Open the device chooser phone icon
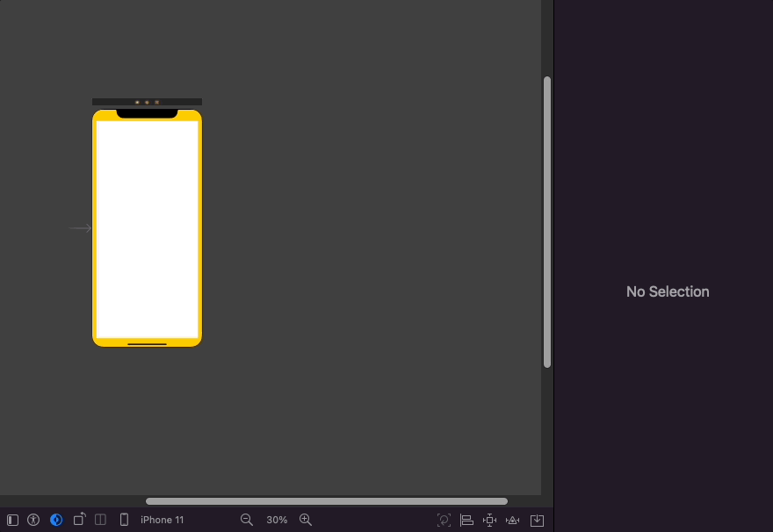 tap(124, 520)
